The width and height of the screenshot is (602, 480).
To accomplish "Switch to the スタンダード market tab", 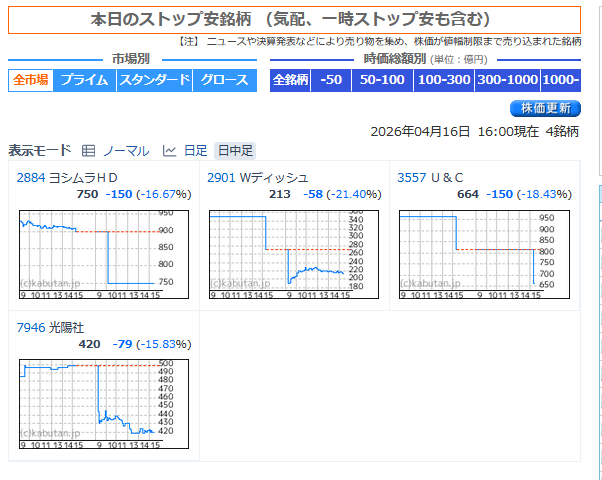I will coord(154,80).
